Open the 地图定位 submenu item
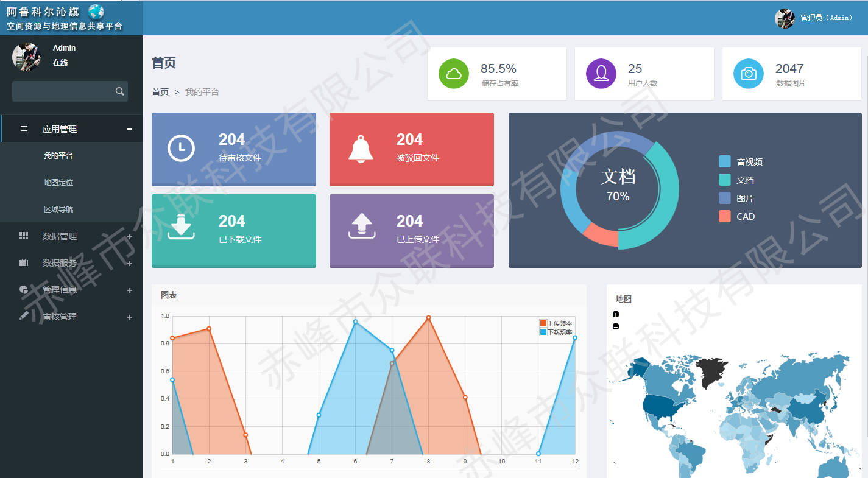Screen dimensions: 868x478 pyautogui.click(x=58, y=183)
